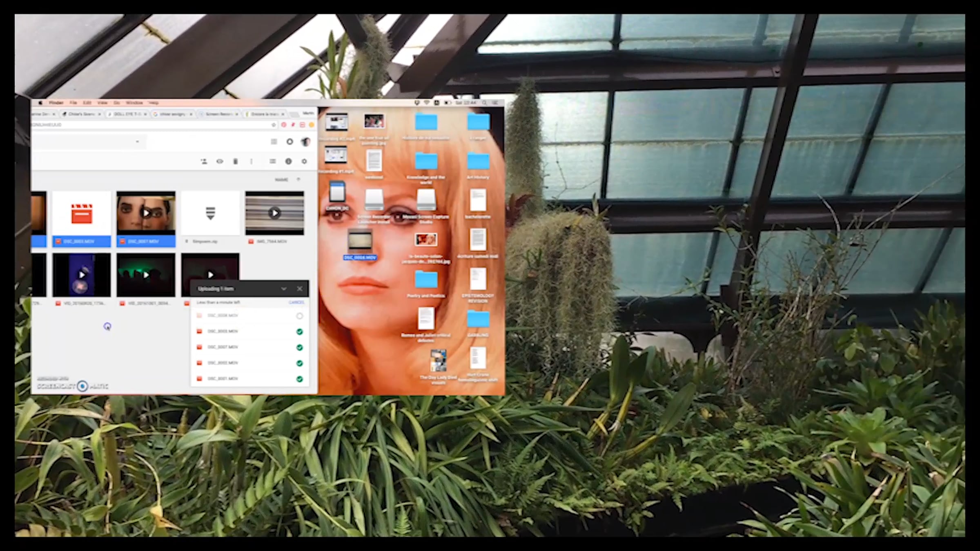Open the Apple menu

click(40, 103)
